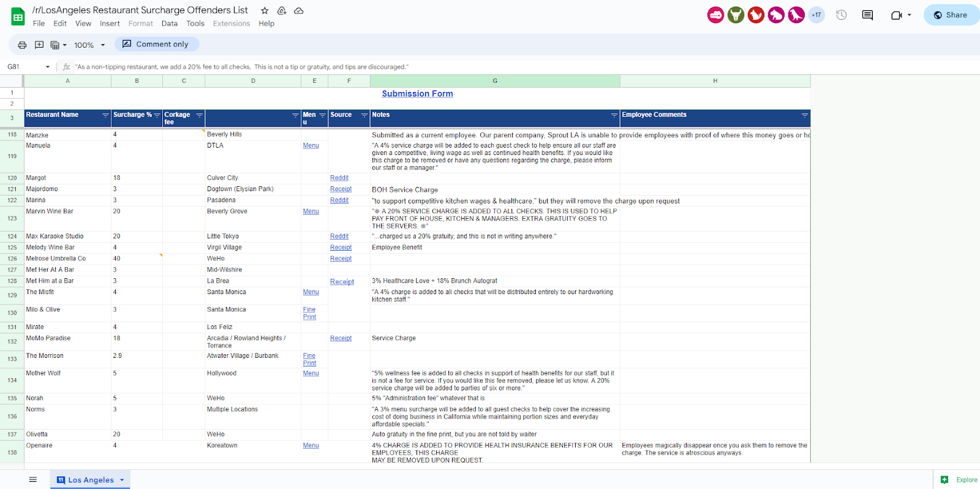Screen dimensions: 980x489
Task: Open the Tools menu
Action: coord(195,24)
